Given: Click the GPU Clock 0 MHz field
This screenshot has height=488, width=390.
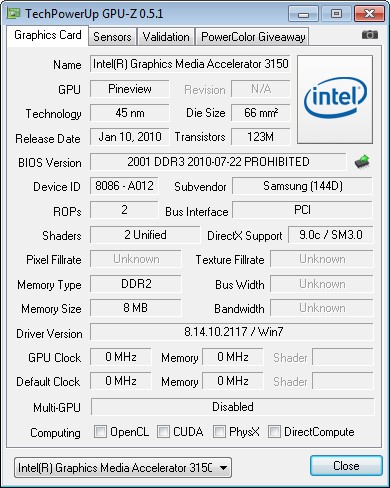Looking at the screenshot, I should click(121, 357).
